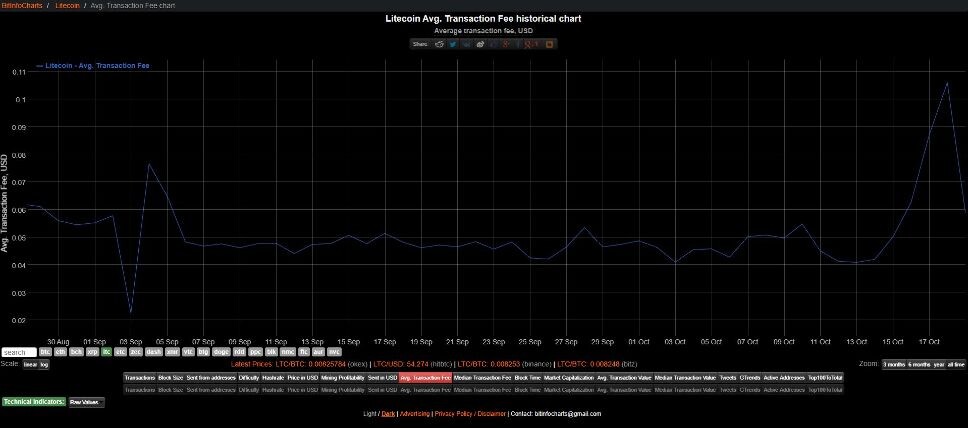This screenshot has height=428, width=968.
Task: Select the vtc coin tag
Action: pyautogui.click(x=188, y=352)
